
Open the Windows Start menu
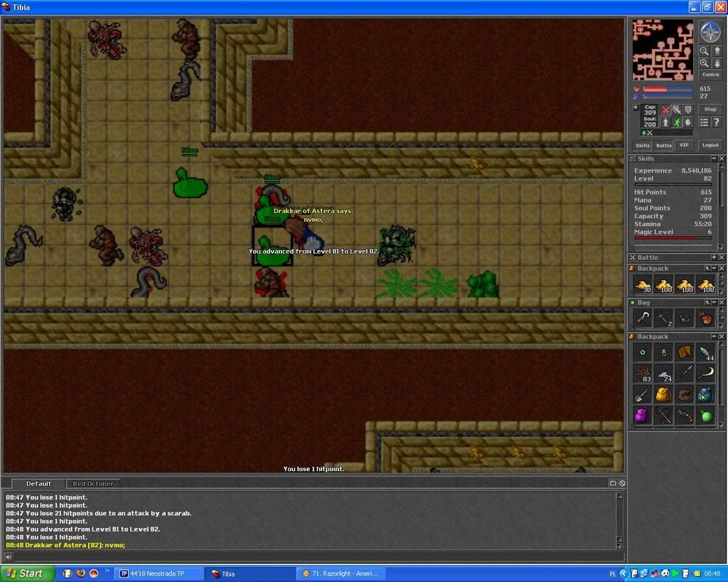[x=28, y=573]
